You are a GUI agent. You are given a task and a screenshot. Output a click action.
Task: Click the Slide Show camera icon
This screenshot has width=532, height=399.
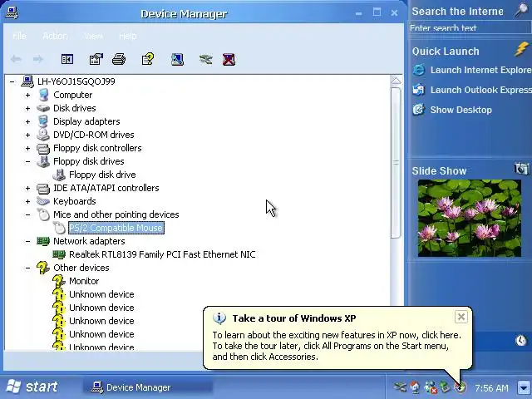521,168
